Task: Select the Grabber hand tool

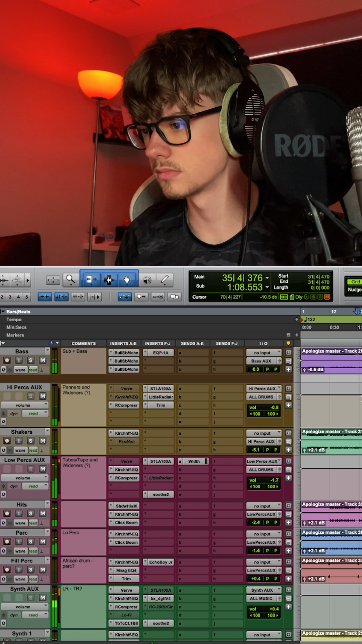Action: [x=127, y=279]
